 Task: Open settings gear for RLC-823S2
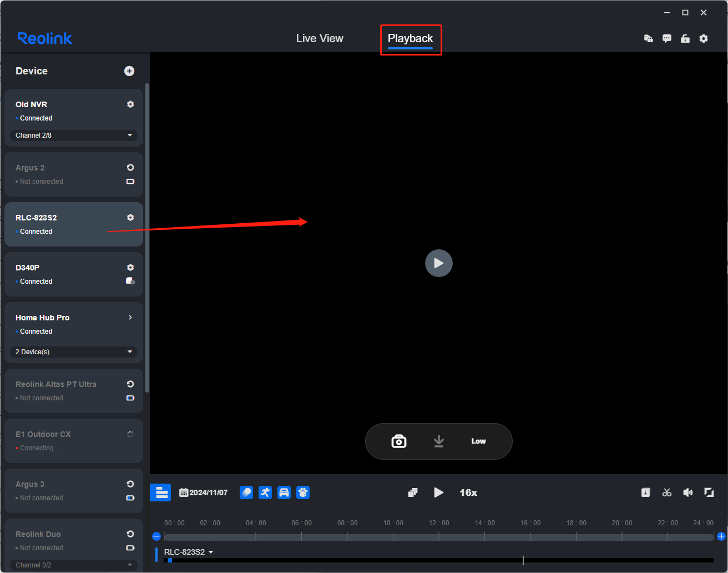pos(130,217)
